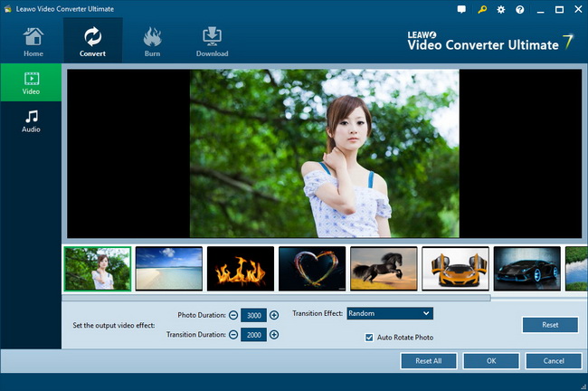
Task: Open help with the question mark icon
Action: pyautogui.click(x=519, y=9)
